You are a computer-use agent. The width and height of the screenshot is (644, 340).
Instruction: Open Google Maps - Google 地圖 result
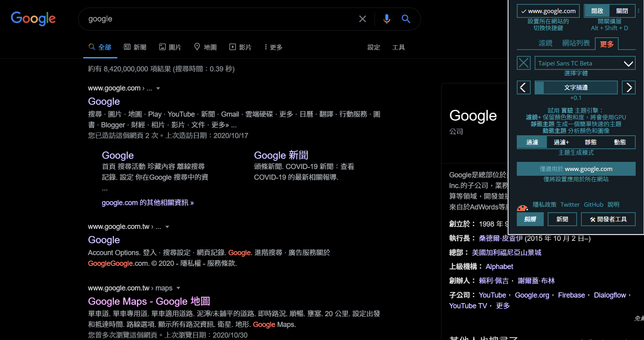click(x=149, y=301)
